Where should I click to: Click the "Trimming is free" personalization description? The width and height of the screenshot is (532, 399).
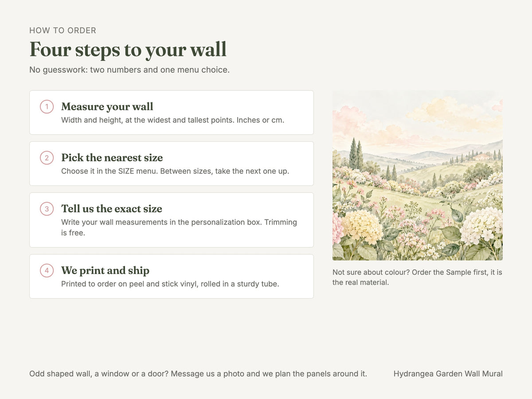click(179, 227)
